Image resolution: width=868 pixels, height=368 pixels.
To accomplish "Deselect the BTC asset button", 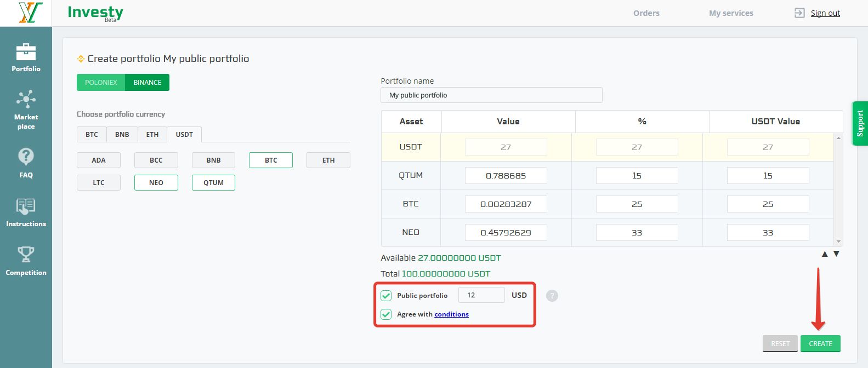I will [x=271, y=160].
